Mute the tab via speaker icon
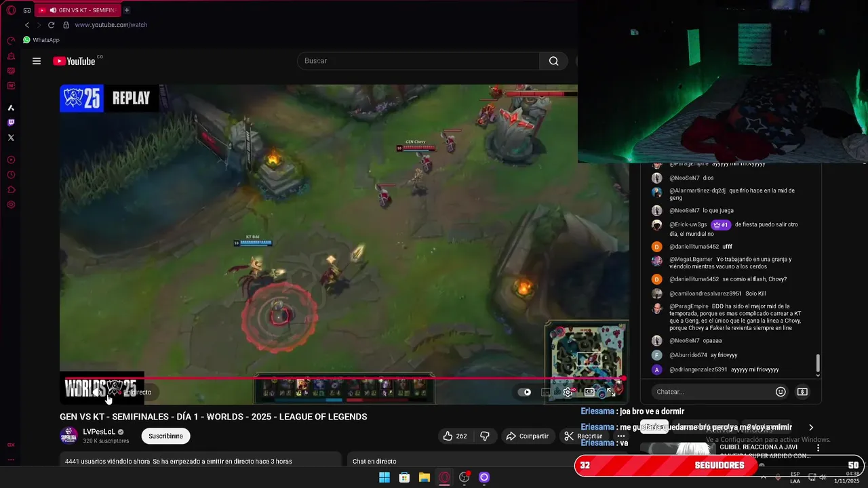This screenshot has height=488, width=868. coord(53,10)
